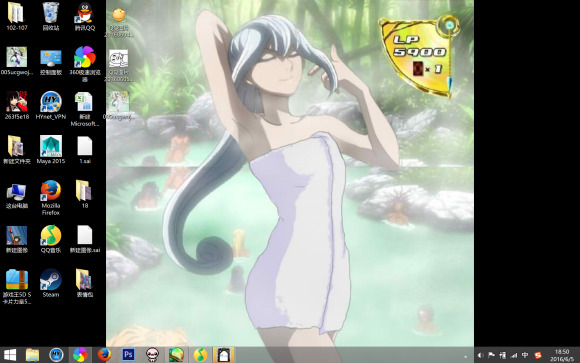Select the blank .sai file right of QQ Music

pyautogui.click(x=85, y=235)
